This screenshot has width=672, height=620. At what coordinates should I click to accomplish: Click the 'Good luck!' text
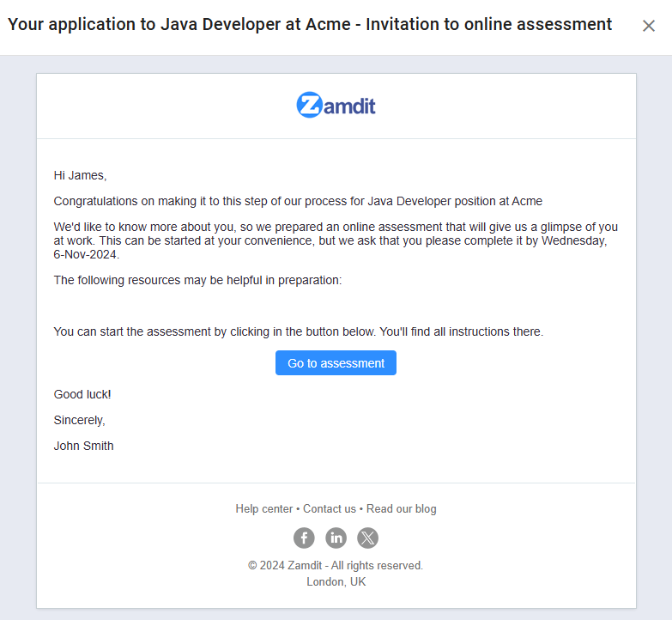tap(82, 395)
